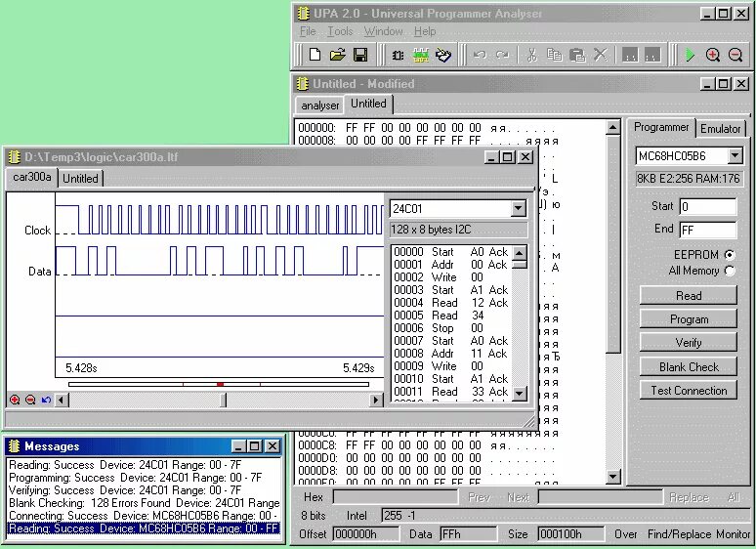Select the All Memory radio button

(x=730, y=271)
